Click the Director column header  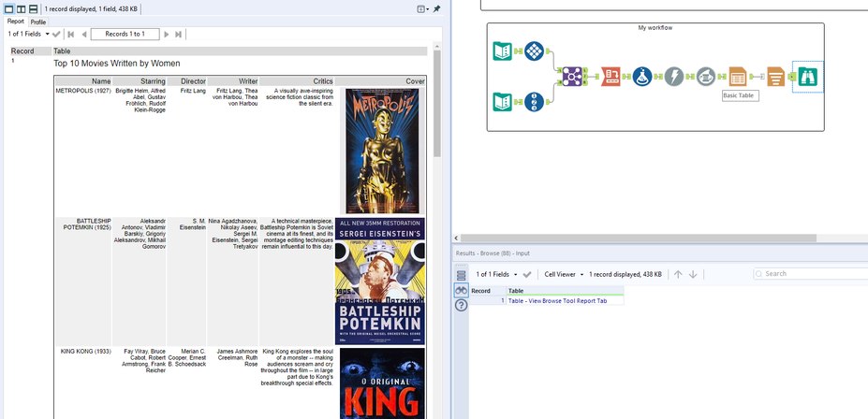(187, 81)
